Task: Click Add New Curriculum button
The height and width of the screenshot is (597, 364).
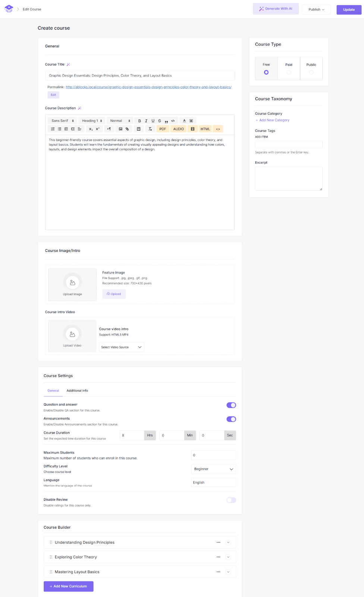Action: (69, 587)
